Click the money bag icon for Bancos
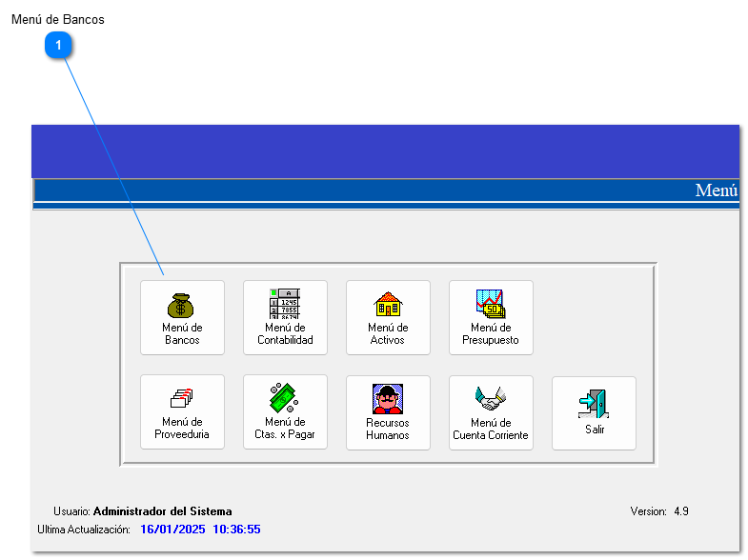Image resolution: width=748 pixels, height=560 pixels. 181,305
